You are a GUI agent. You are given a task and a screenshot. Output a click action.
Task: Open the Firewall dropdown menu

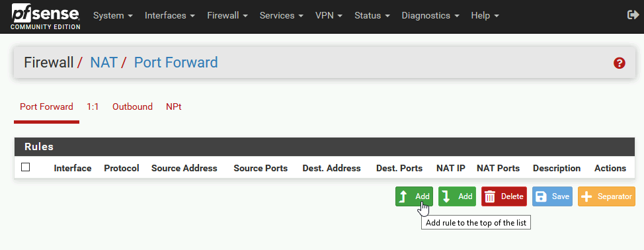(x=227, y=16)
